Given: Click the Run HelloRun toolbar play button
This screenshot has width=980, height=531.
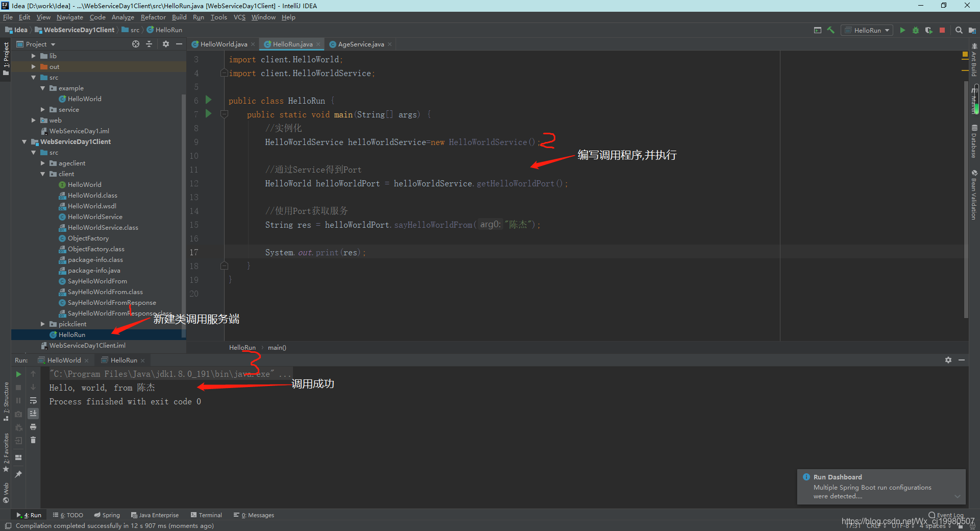Looking at the screenshot, I should coord(902,30).
